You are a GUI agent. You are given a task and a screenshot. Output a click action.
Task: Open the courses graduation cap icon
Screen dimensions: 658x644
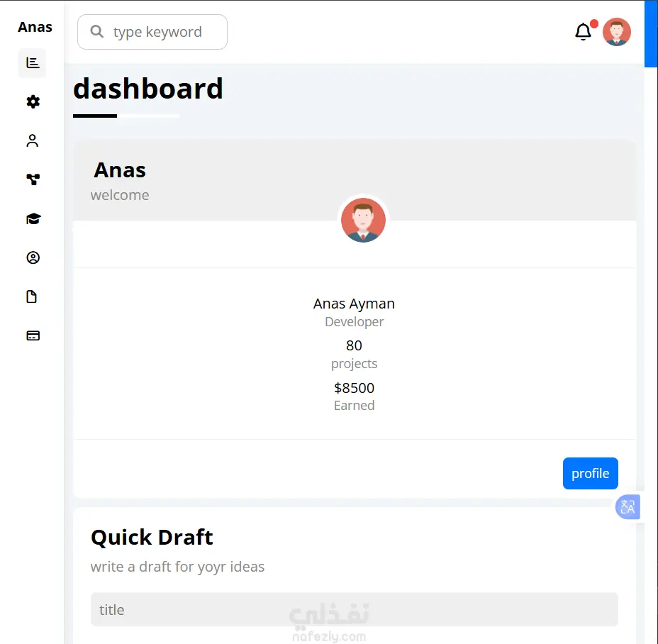pyautogui.click(x=33, y=218)
